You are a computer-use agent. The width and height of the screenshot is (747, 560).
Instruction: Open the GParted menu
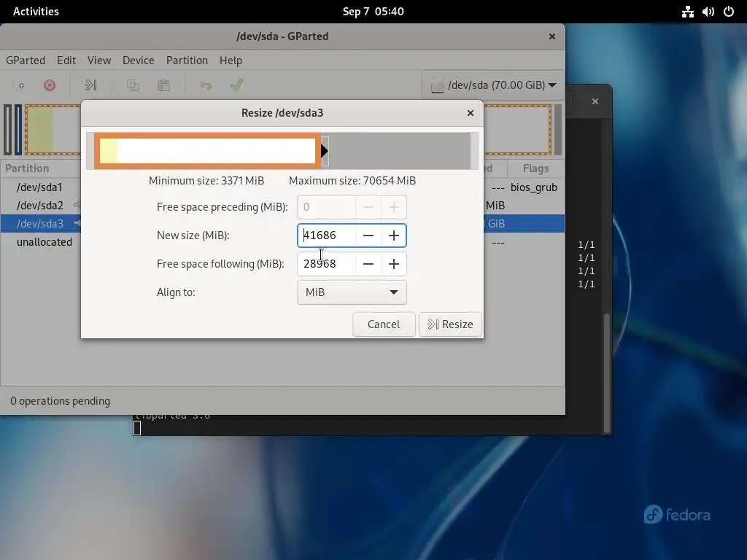tap(26, 61)
